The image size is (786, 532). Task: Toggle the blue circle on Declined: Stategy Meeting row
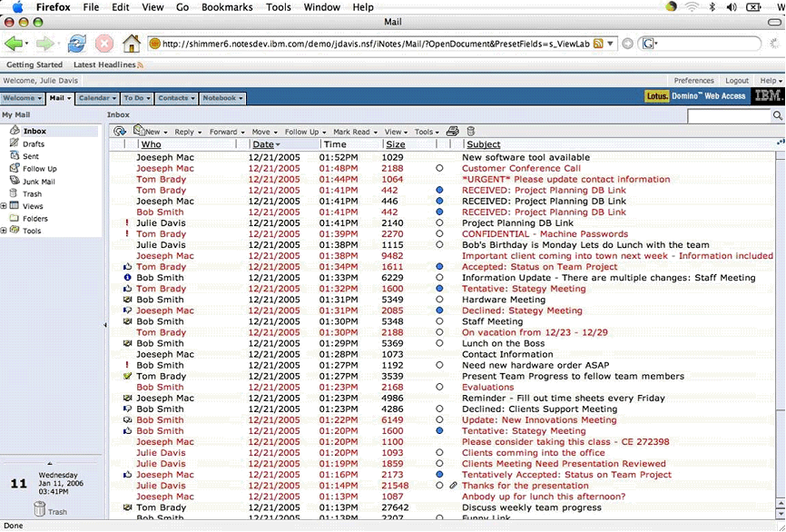coord(439,310)
